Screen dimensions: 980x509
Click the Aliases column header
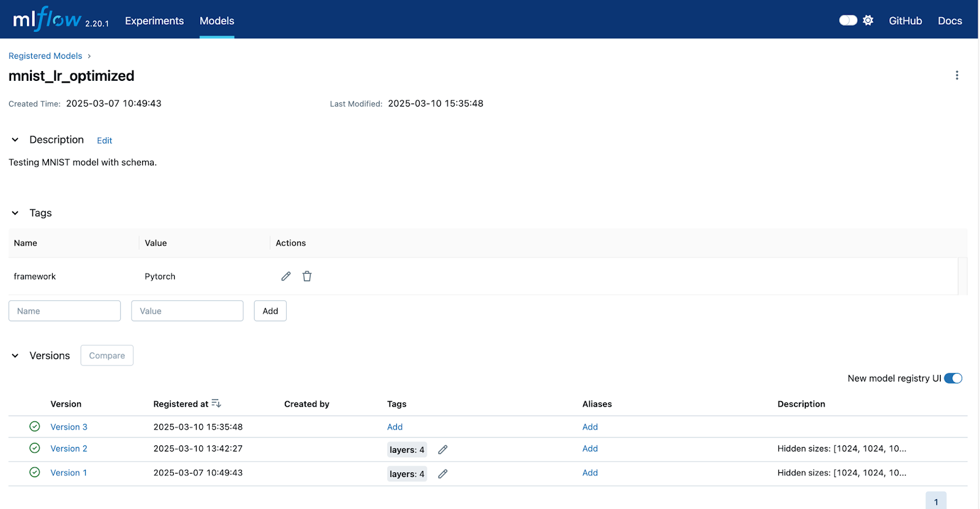[597, 404]
